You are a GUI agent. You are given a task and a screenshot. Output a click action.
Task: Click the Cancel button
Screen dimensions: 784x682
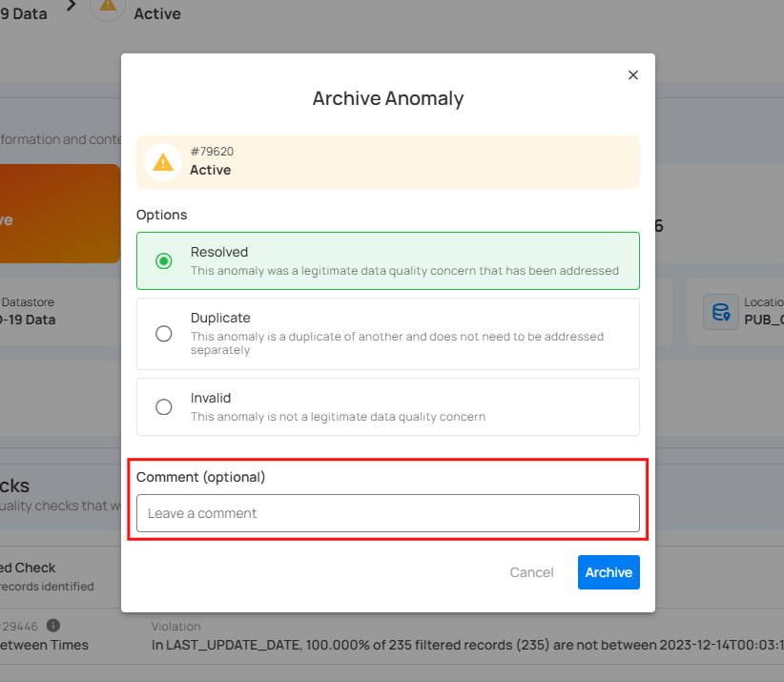(x=531, y=572)
